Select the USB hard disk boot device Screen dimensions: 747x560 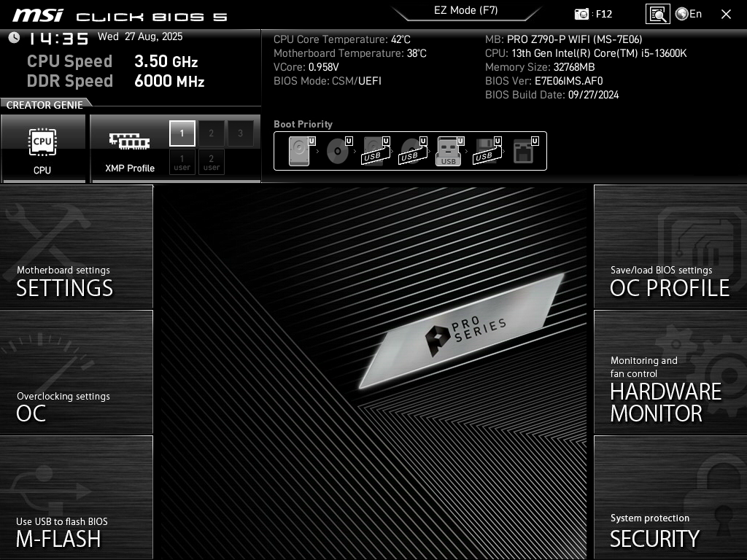pos(376,151)
